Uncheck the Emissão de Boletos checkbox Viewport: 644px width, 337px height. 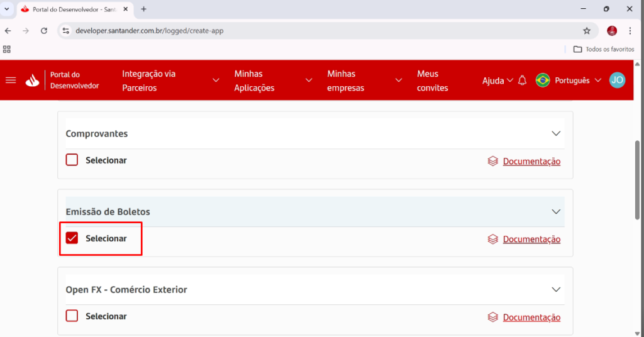(72, 238)
